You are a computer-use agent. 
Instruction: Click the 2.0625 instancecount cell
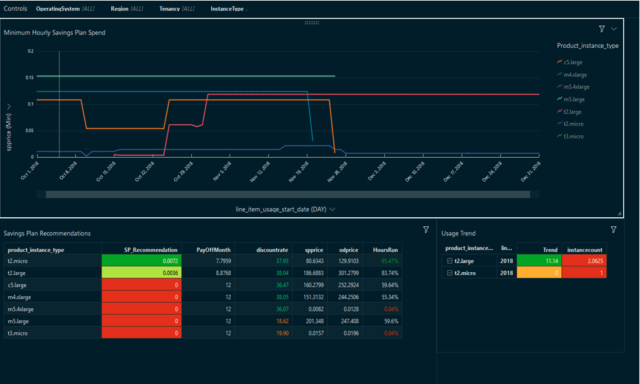pyautogui.click(x=584, y=261)
